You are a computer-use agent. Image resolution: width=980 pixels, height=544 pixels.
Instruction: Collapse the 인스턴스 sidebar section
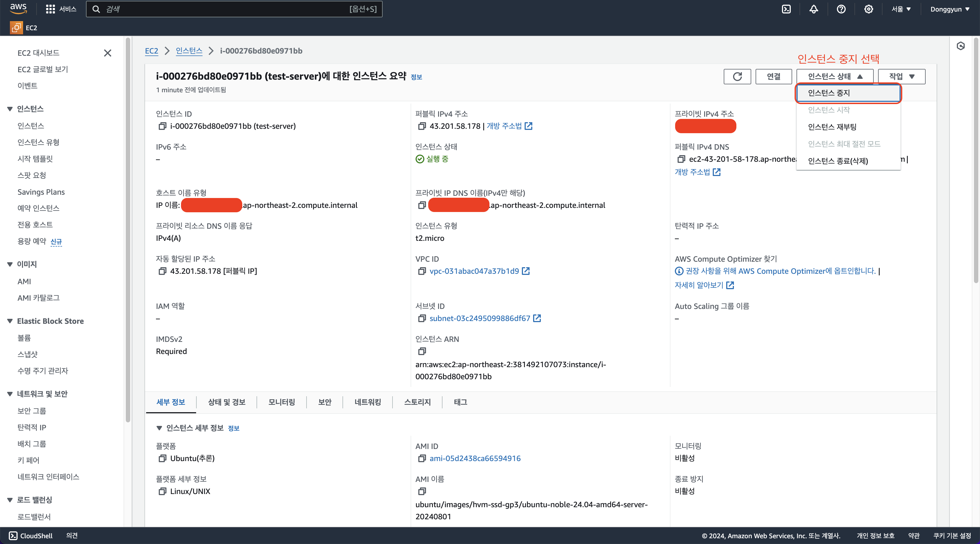tap(10, 109)
